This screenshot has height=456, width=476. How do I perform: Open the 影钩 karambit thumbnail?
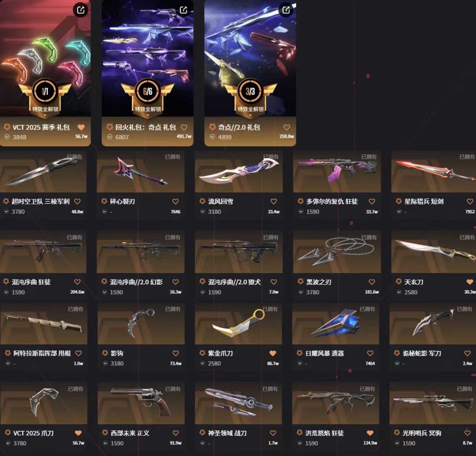tap(141, 324)
